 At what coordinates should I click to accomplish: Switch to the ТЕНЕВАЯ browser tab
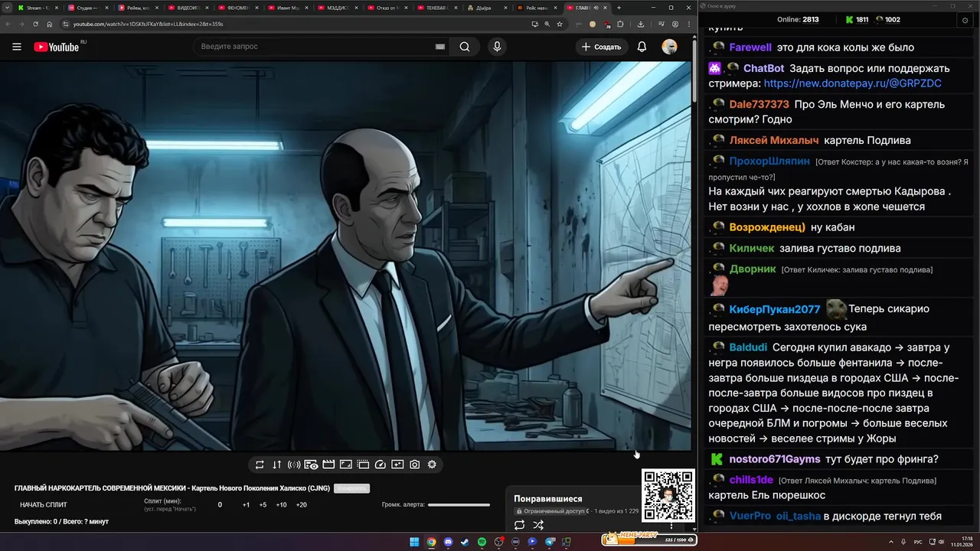437,8
